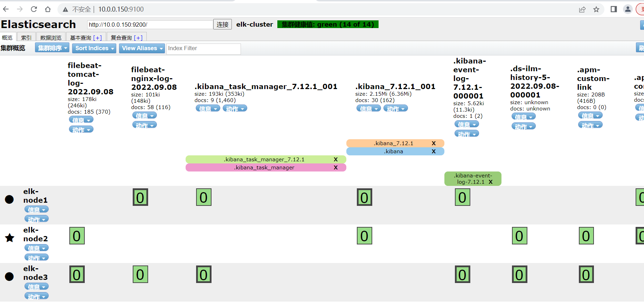This screenshot has height=303, width=644.
Task: Switch to the 索引 indices tab
Action: click(26, 38)
